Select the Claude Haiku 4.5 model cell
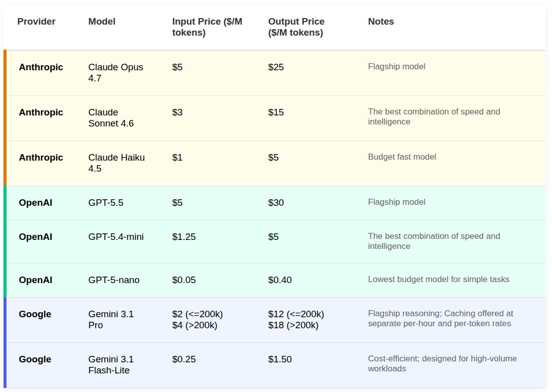Screen dimensions: 552x392 [116, 163]
